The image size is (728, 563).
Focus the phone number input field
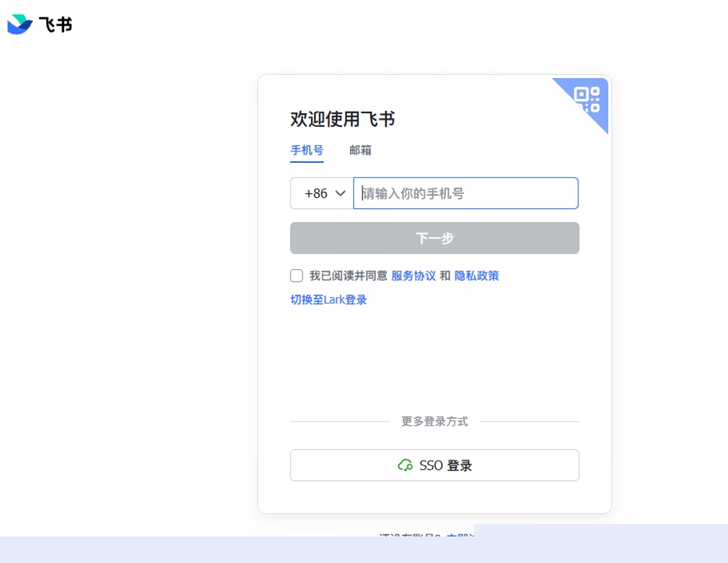[465, 193]
